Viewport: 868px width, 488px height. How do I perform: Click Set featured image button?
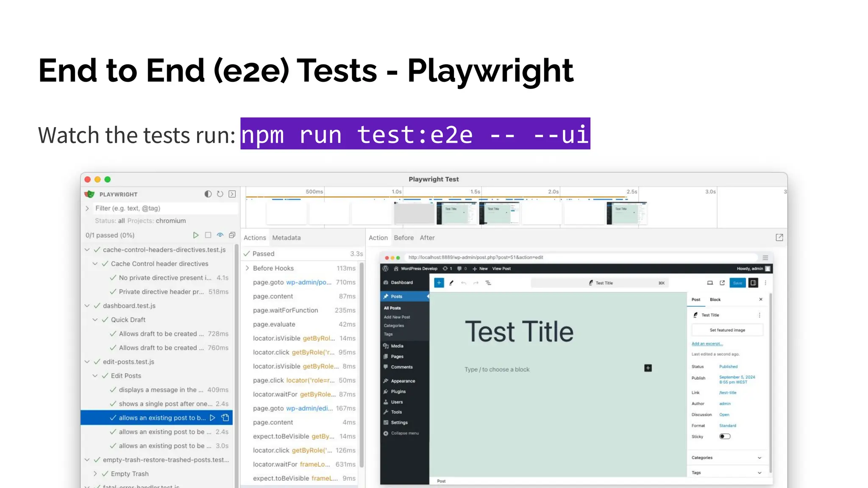click(727, 330)
